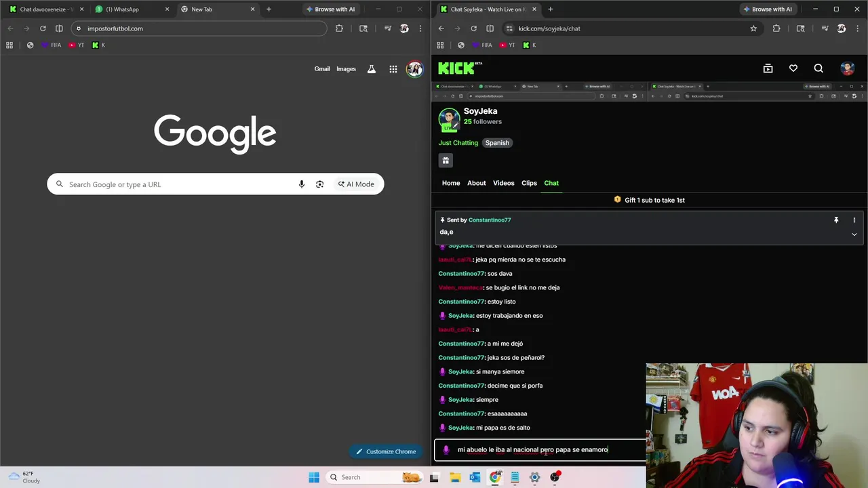Click profile avatar in left Chrome toolbar
Screen dimensions: 868x488
[x=404, y=28]
